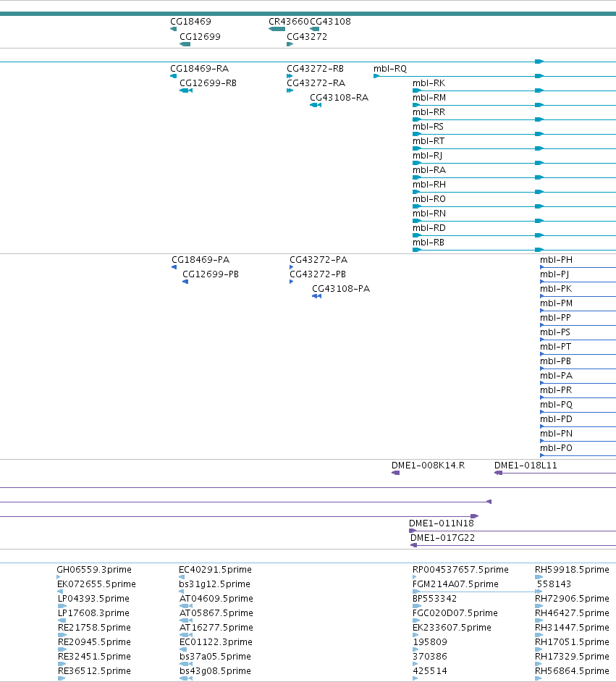Select the CG18469-PA protein label
Viewport: 616px width, 682px height.
201,260
